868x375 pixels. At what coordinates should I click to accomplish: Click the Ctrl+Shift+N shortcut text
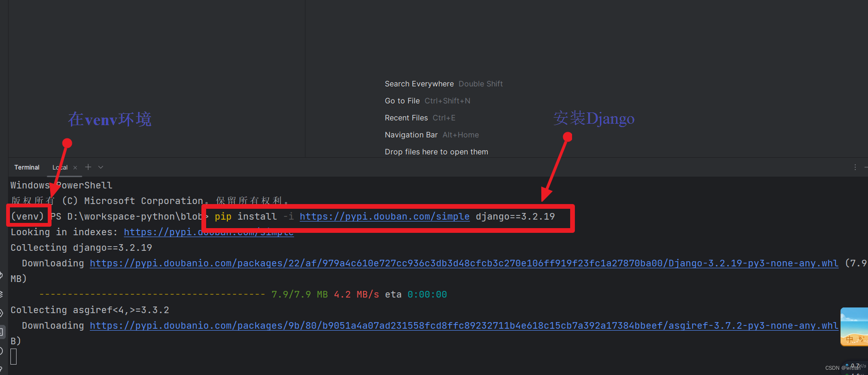(x=447, y=101)
